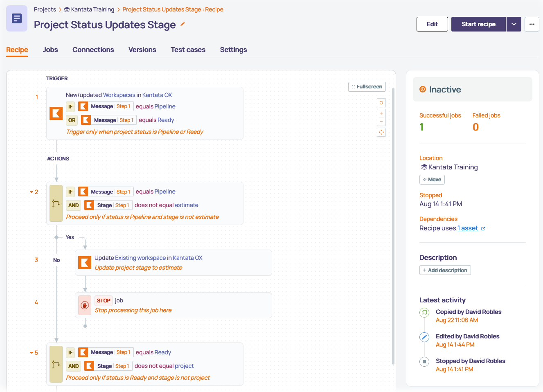Switch to the Jobs tab

point(50,50)
